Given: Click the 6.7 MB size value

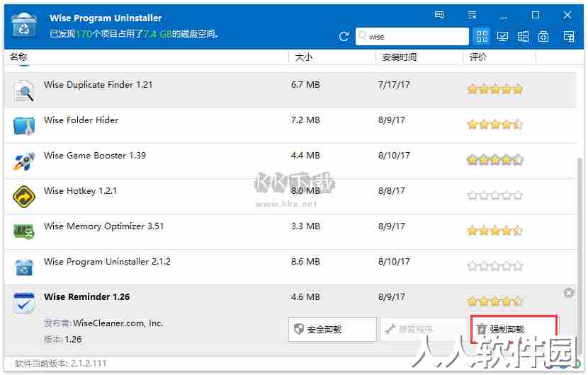Looking at the screenshot, I should pyautogui.click(x=305, y=85).
